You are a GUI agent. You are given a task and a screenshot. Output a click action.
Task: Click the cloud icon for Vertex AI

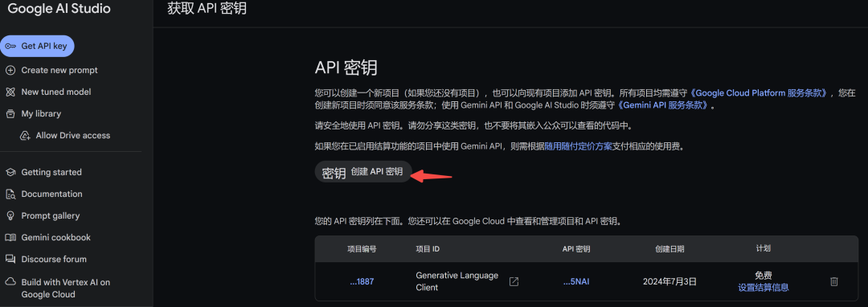[10, 282]
